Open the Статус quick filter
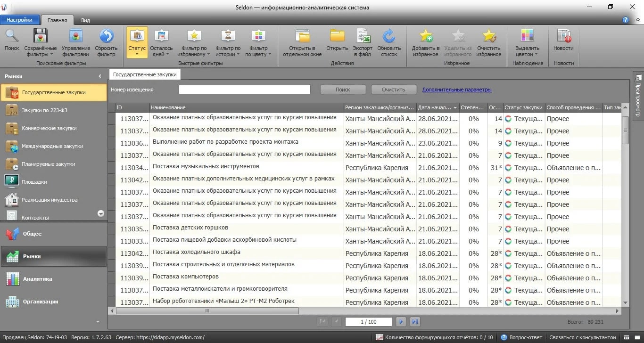Image resolution: width=644 pixels, height=343 pixels. pyautogui.click(x=137, y=42)
